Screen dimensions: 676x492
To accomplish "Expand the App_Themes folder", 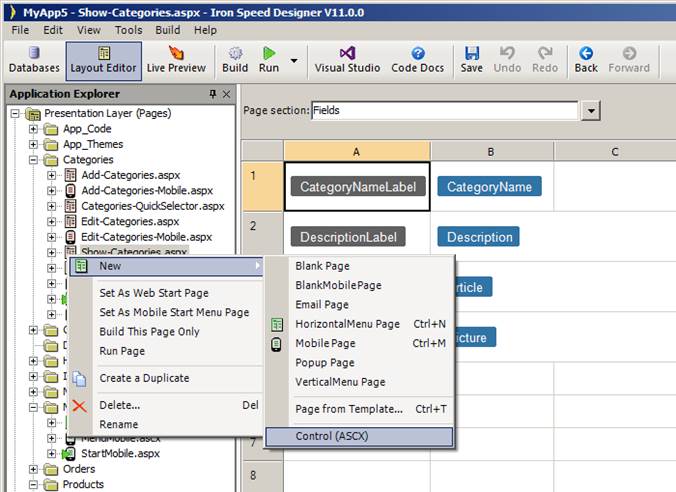I will pos(33,144).
